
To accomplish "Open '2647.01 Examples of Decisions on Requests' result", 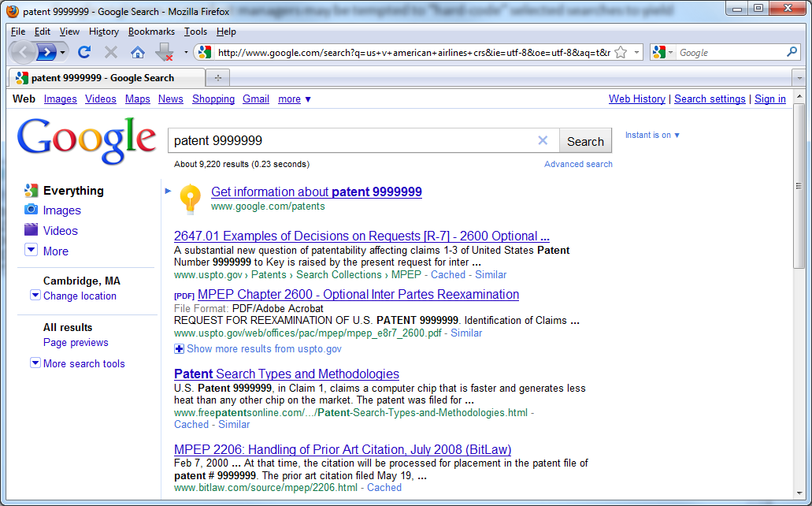I will click(x=362, y=236).
